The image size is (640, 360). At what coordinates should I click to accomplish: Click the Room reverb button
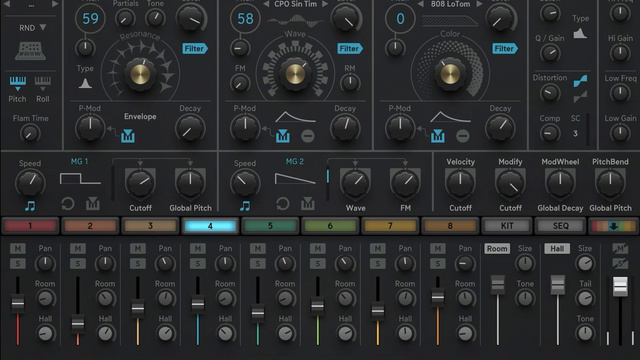pyautogui.click(x=497, y=249)
